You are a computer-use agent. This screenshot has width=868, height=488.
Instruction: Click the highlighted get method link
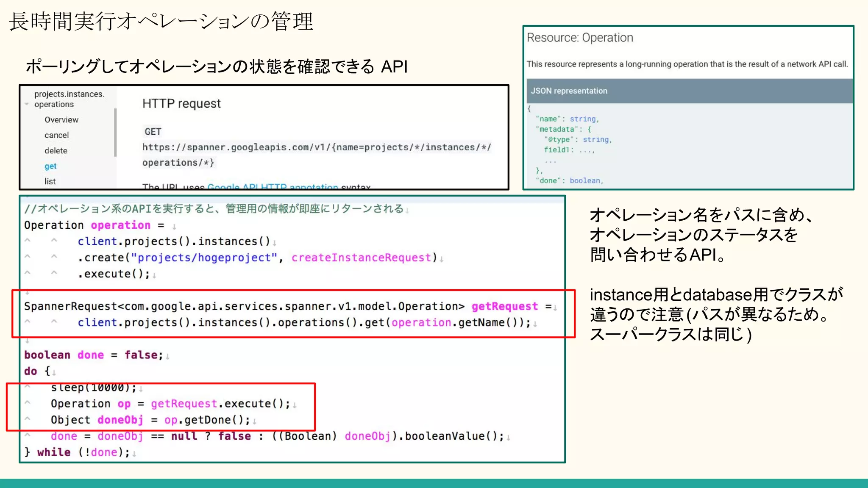coord(50,166)
